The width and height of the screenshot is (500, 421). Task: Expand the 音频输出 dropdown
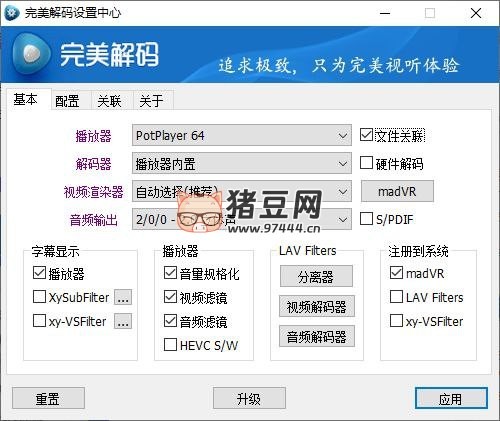242,219
